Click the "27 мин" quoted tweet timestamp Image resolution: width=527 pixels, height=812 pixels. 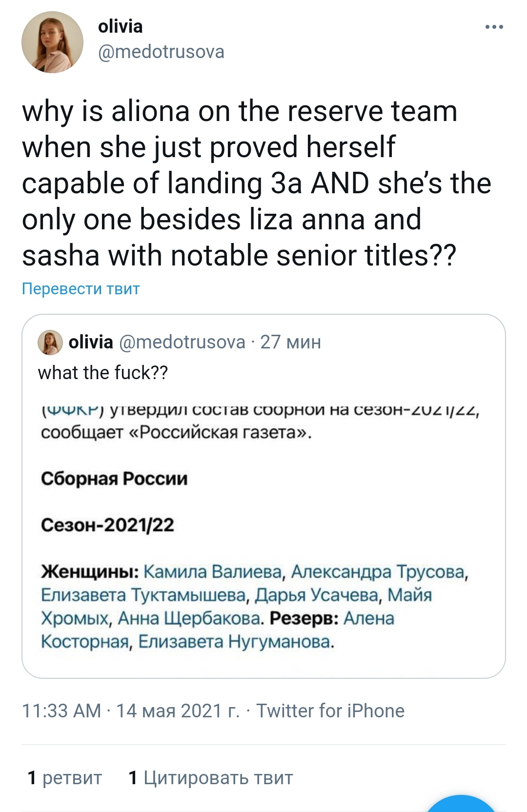(x=291, y=342)
